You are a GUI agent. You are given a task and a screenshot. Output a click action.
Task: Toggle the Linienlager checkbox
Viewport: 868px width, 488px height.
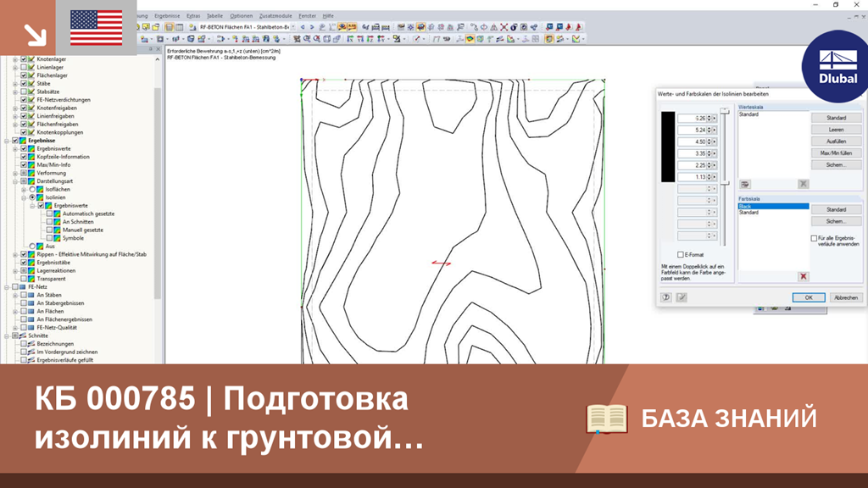pos(23,68)
